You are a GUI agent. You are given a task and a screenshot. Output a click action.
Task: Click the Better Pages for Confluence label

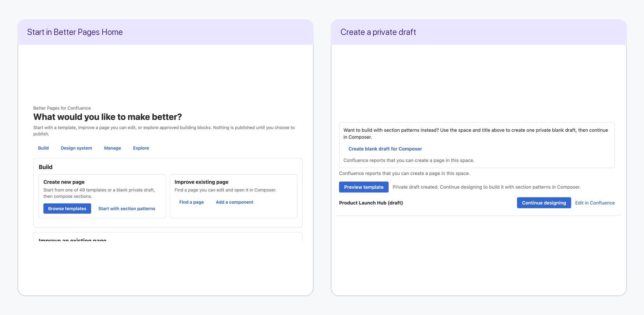62,108
